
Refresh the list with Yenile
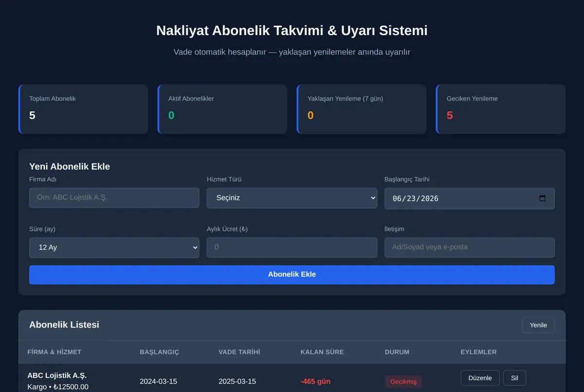pyautogui.click(x=538, y=325)
